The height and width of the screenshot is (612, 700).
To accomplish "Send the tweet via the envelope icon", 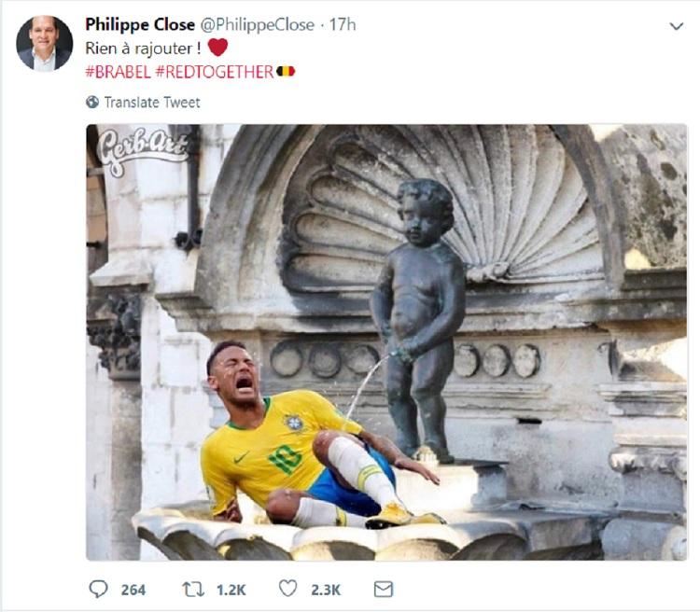I will click(x=383, y=590).
